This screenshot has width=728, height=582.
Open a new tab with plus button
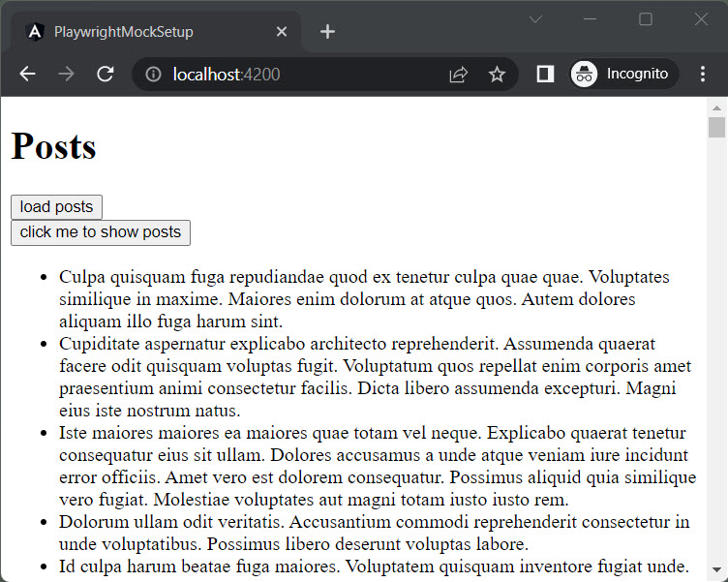(327, 32)
